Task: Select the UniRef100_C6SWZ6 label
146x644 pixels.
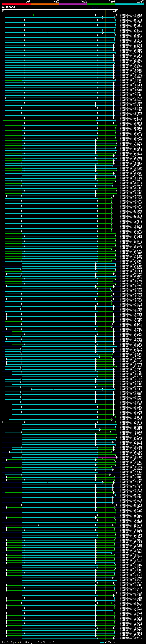Action: [131, 65]
